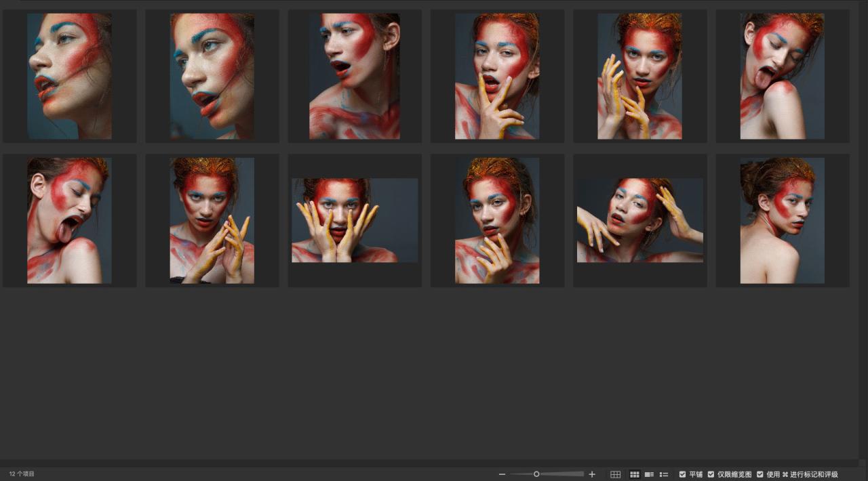This screenshot has width=868, height=481.
Task: Select the landscape photo with hands framing face
Action: pos(355,220)
